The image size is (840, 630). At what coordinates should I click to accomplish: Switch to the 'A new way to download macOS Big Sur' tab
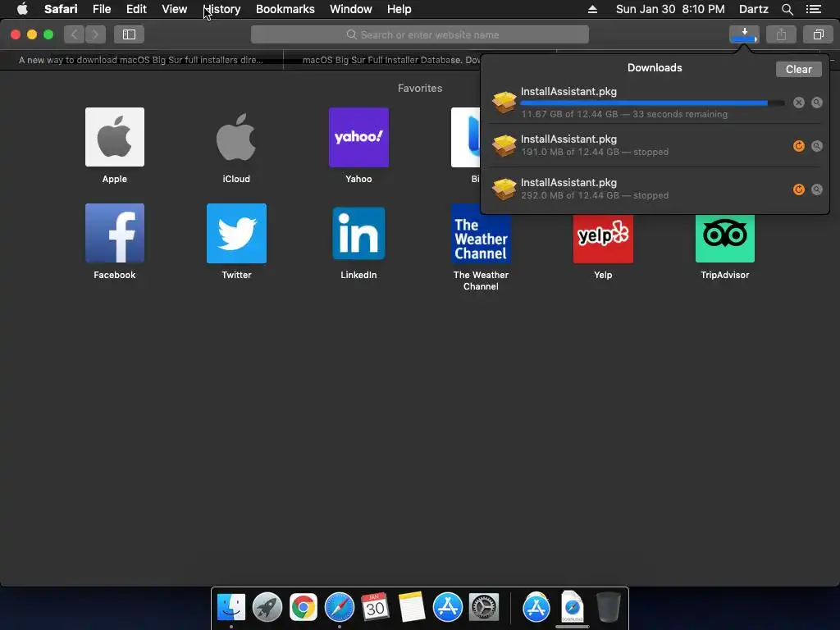[x=141, y=60]
